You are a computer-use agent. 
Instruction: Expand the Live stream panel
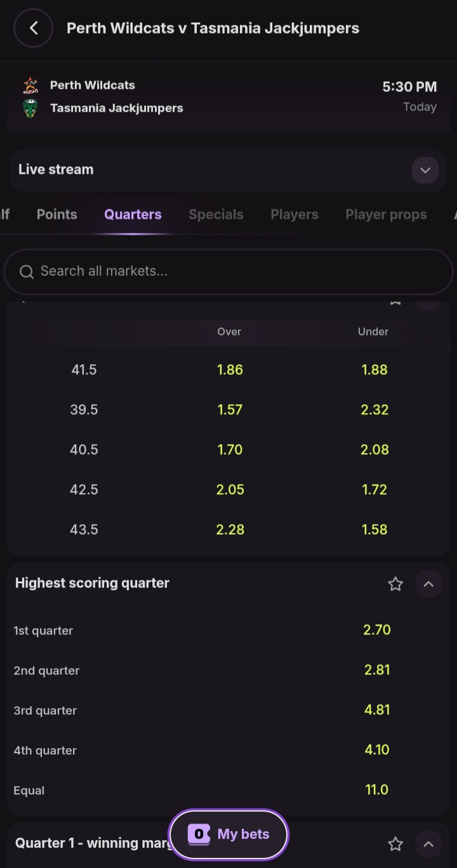pyautogui.click(x=425, y=170)
